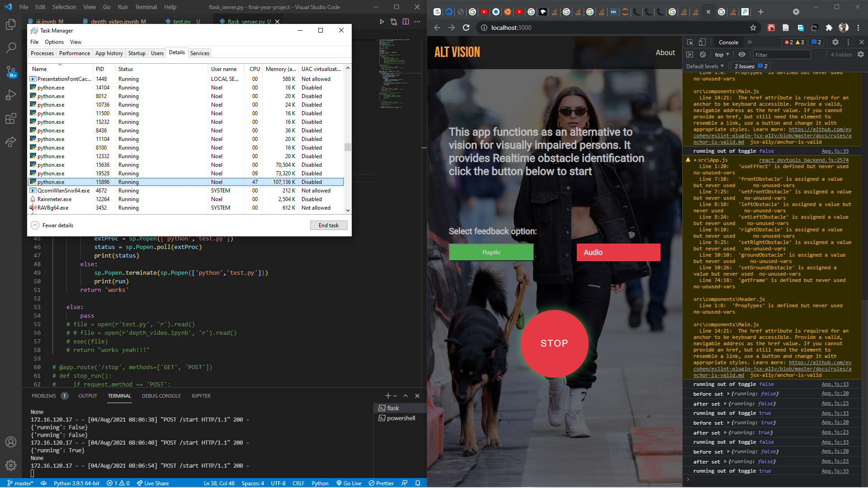868x488 pixels.
Task: Expand new terminal launch profile dropdown
Action: click(395, 396)
